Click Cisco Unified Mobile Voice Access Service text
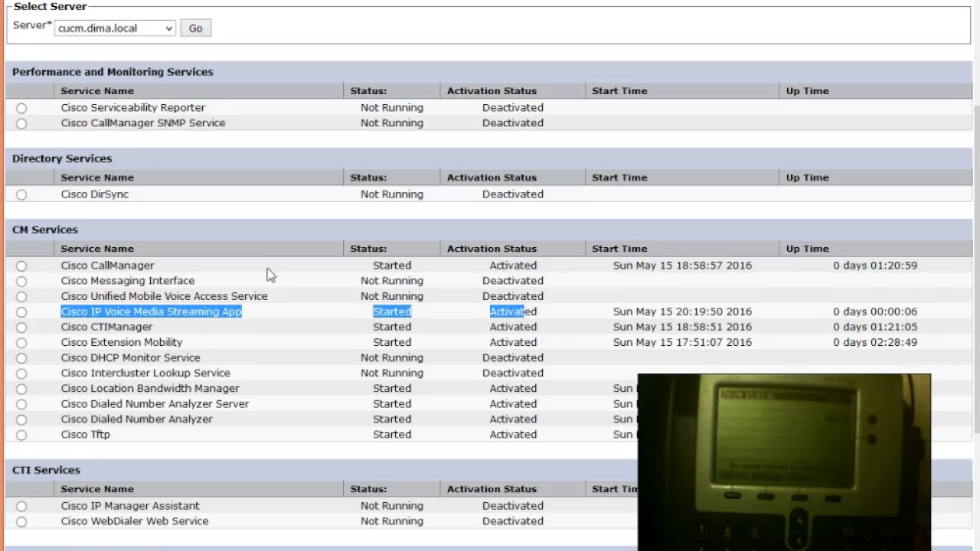Viewport: 980px width, 551px height. (x=165, y=296)
